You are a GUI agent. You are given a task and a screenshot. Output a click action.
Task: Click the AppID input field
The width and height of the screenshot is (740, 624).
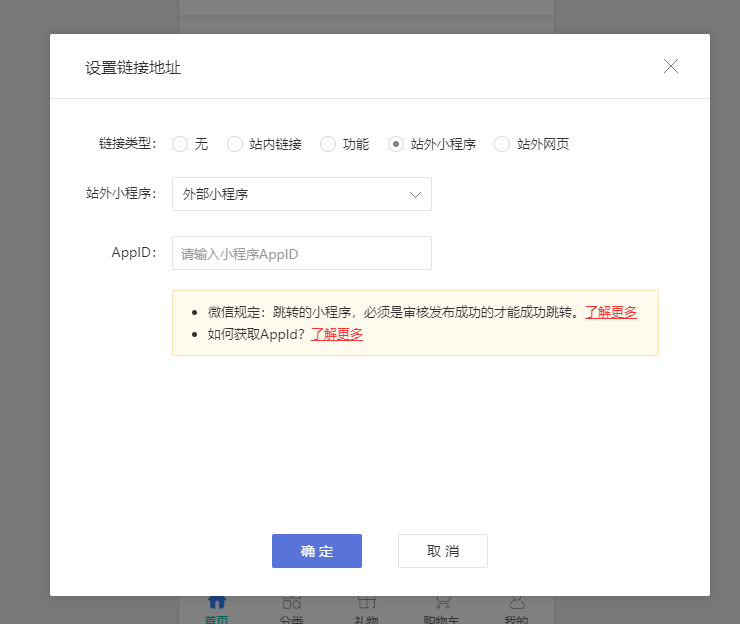coord(302,253)
